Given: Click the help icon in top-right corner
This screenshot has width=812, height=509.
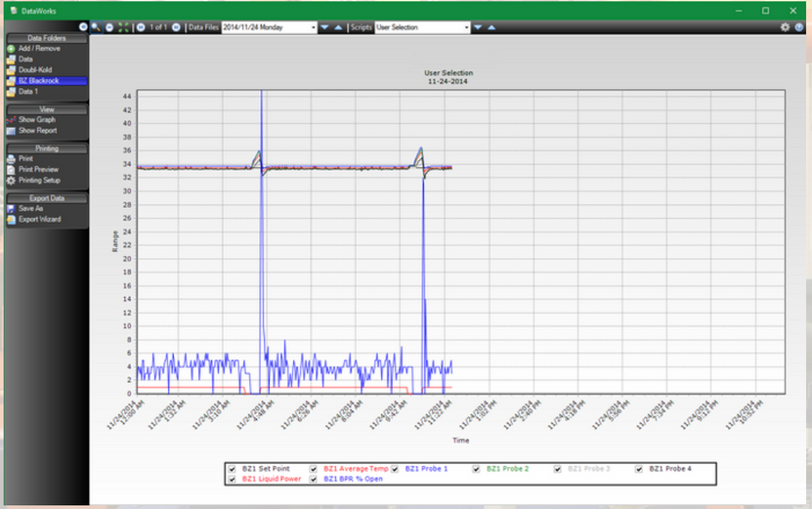Looking at the screenshot, I should (x=798, y=27).
